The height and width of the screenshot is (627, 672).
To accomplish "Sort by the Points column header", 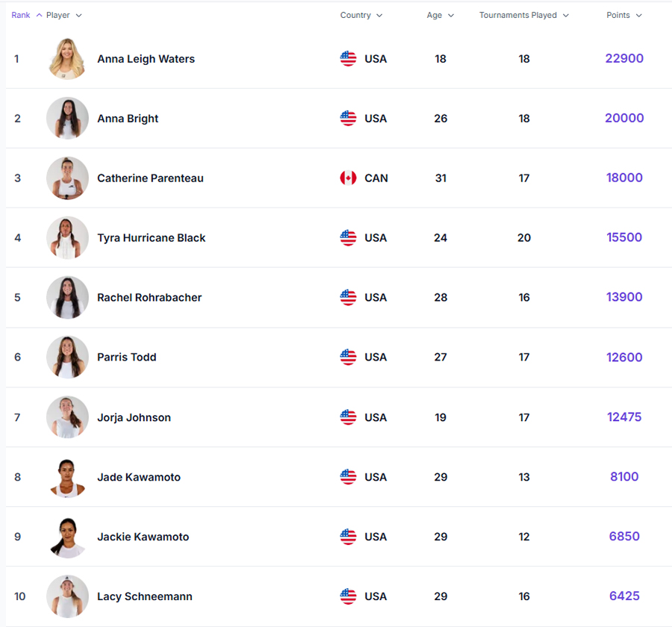I will point(618,16).
